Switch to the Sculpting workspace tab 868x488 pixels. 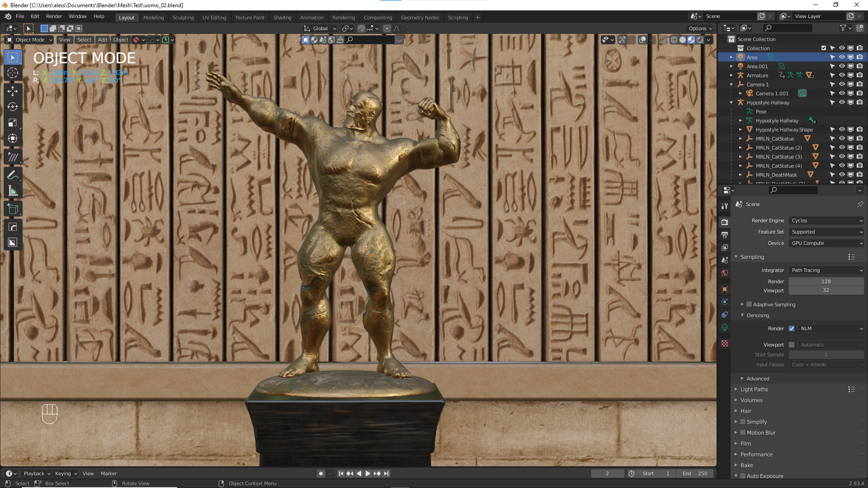(x=183, y=18)
